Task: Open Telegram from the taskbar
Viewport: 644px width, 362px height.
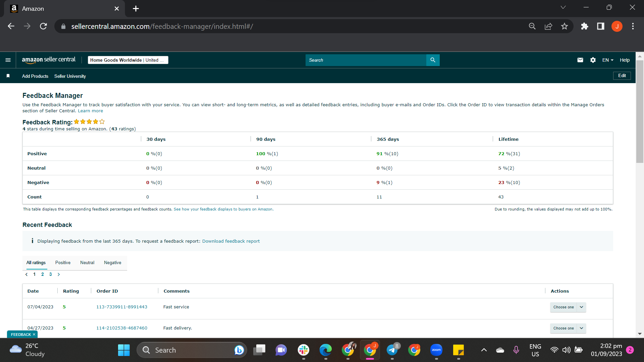Action: pos(392,350)
